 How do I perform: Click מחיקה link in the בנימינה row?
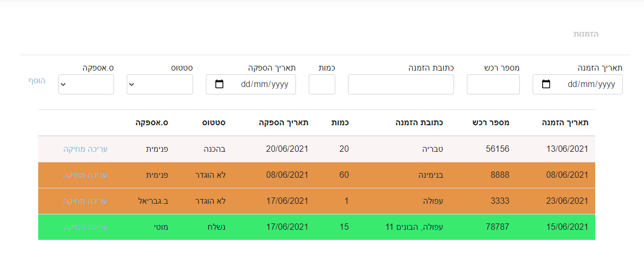coord(75,175)
